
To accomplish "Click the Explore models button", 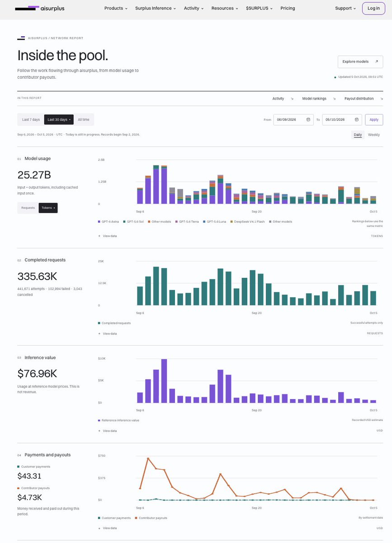I will pyautogui.click(x=360, y=62).
